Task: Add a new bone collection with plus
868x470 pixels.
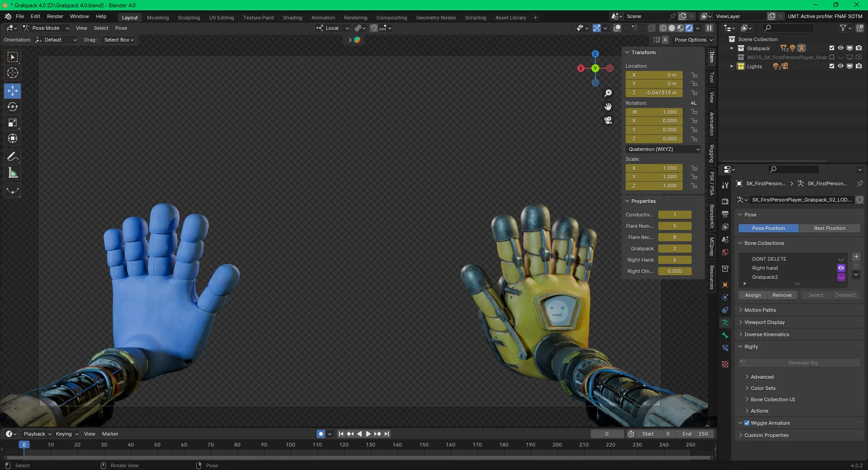Action: point(856,257)
